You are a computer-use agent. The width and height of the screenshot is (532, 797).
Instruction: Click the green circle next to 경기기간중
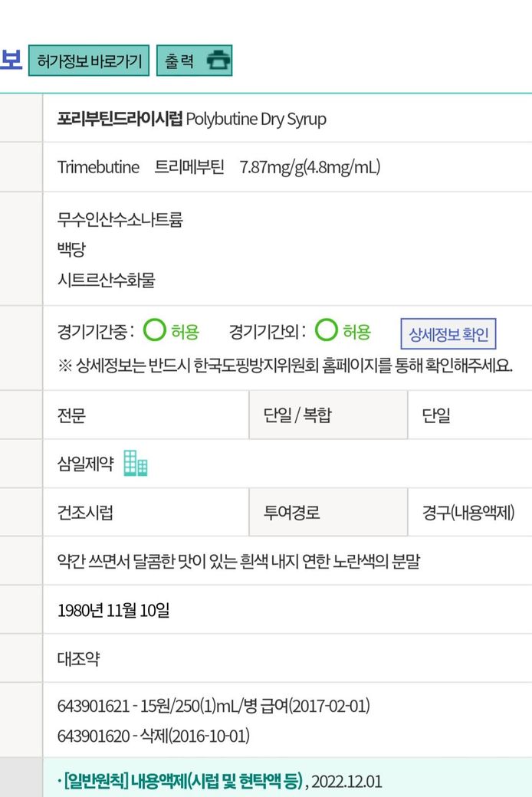pyautogui.click(x=155, y=331)
